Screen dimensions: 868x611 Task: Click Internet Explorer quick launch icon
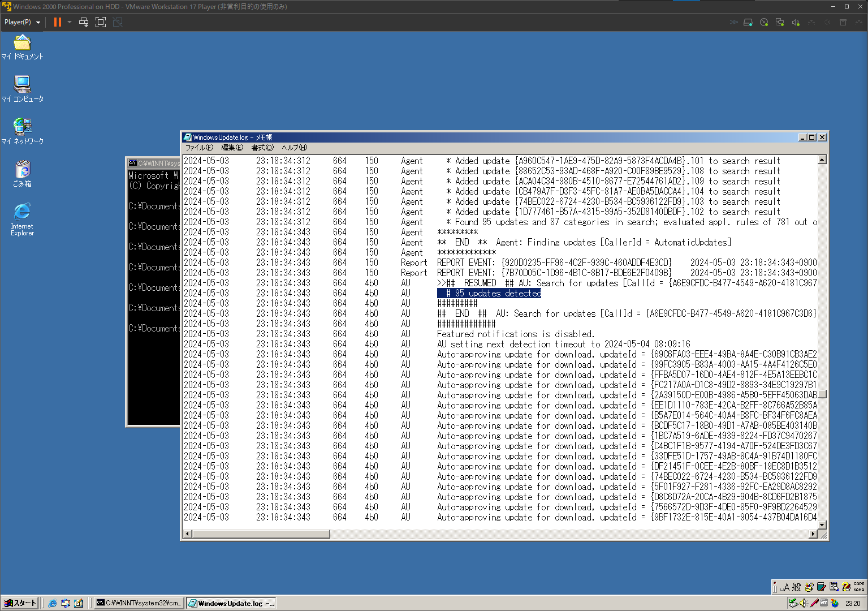tap(53, 603)
